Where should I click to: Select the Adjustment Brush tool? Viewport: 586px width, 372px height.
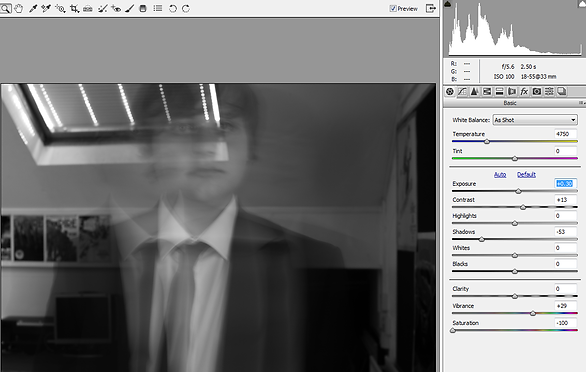click(x=129, y=8)
